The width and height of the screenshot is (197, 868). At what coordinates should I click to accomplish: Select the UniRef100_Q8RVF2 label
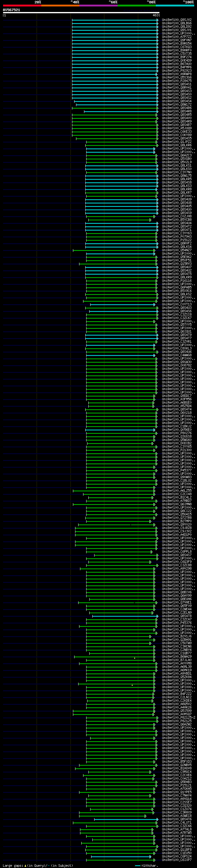177,243
